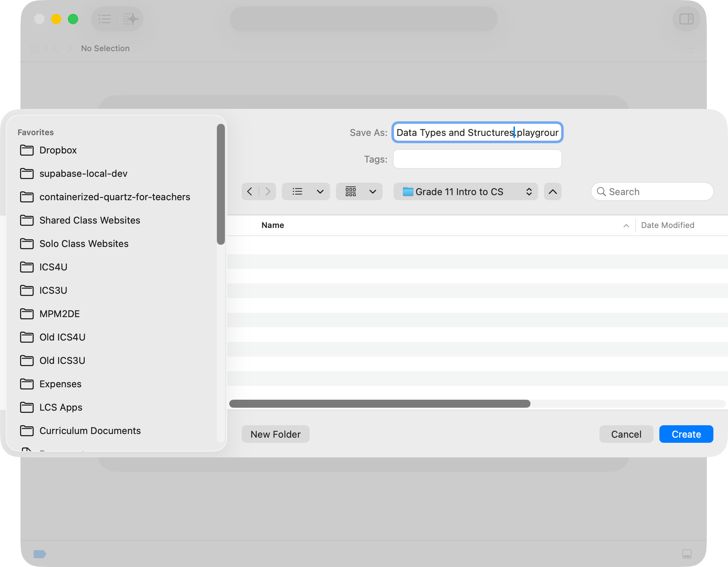Toggle the bottom debug area icon

(687, 554)
